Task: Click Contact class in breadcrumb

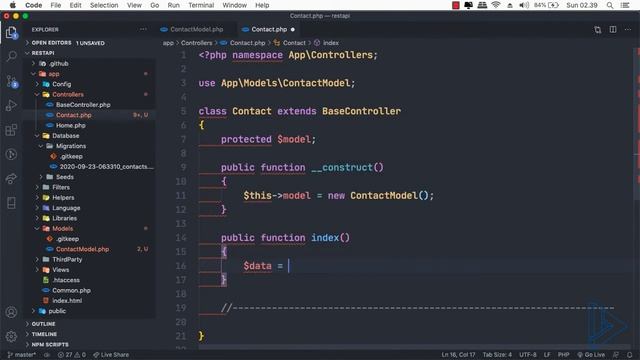Action: pyautogui.click(x=294, y=43)
